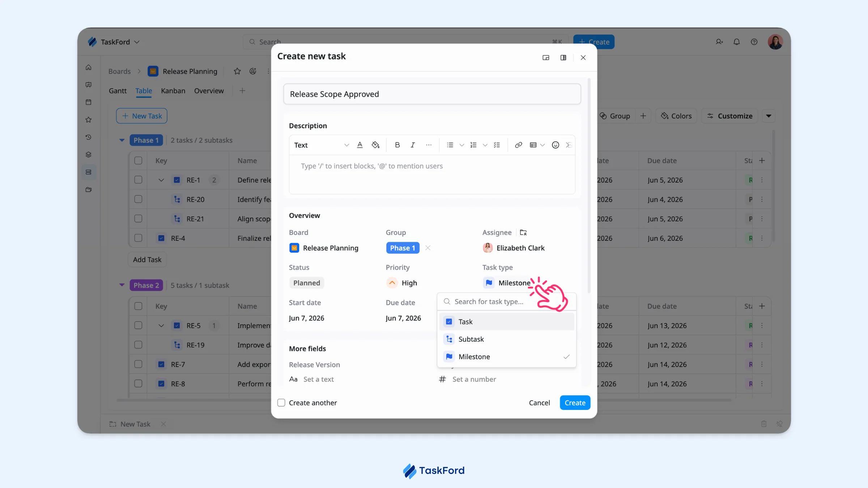
Task: Click Cancel in the dialog
Action: (x=539, y=403)
